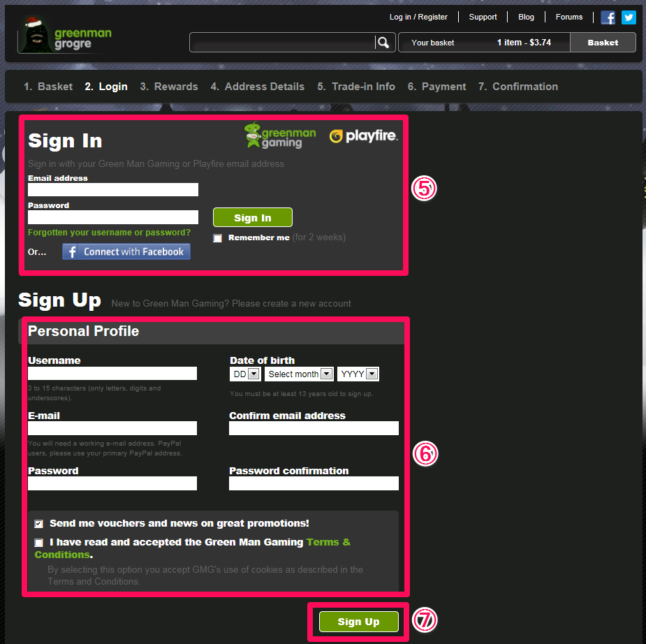Click the green Sign Up button
The image size is (646, 644).
click(359, 622)
